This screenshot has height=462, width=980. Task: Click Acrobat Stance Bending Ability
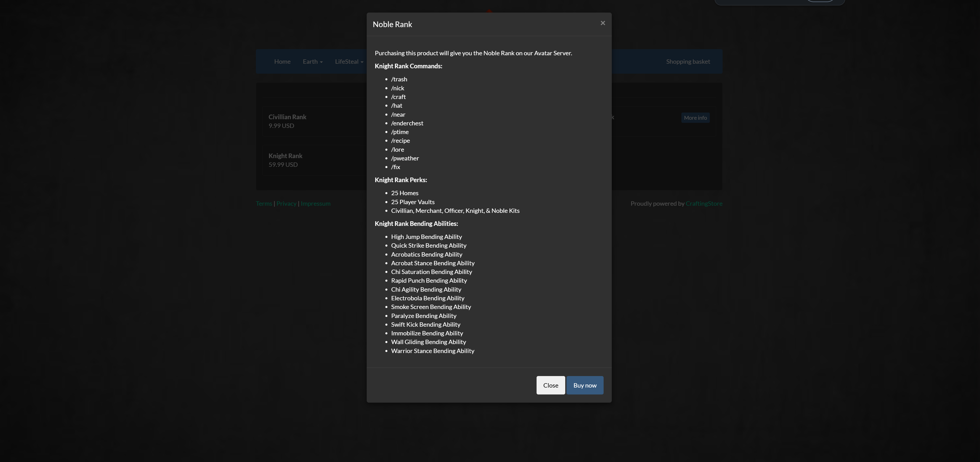coord(433,263)
